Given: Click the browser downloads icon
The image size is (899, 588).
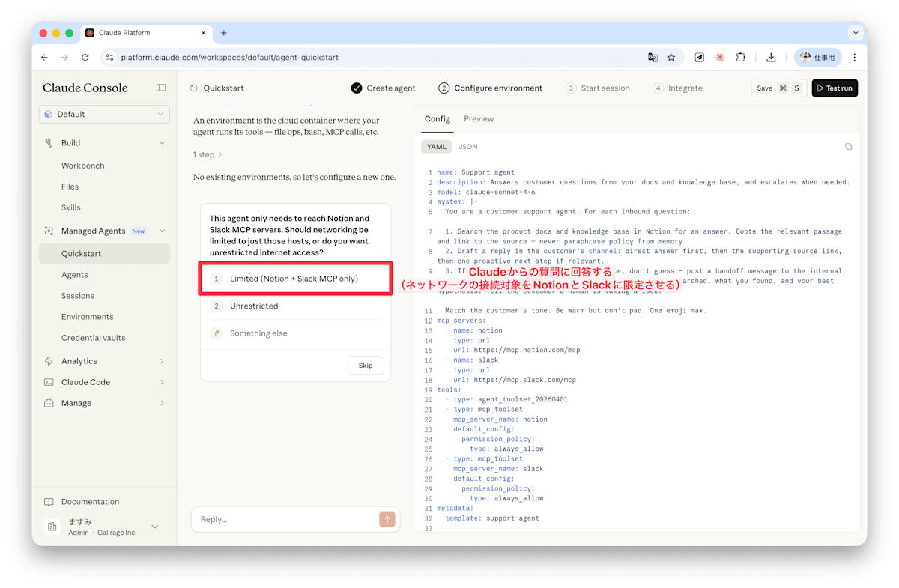Looking at the screenshot, I should 771,57.
